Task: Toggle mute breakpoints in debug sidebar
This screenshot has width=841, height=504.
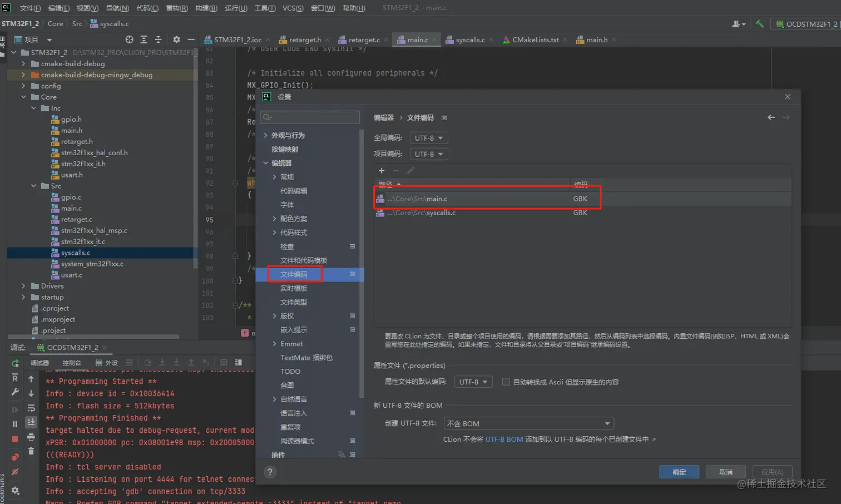Action: (15, 472)
